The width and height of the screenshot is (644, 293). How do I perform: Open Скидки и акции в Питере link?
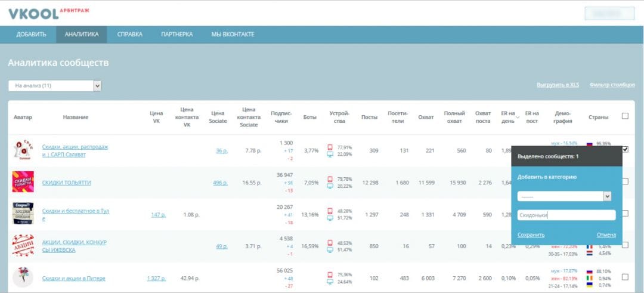click(73, 278)
